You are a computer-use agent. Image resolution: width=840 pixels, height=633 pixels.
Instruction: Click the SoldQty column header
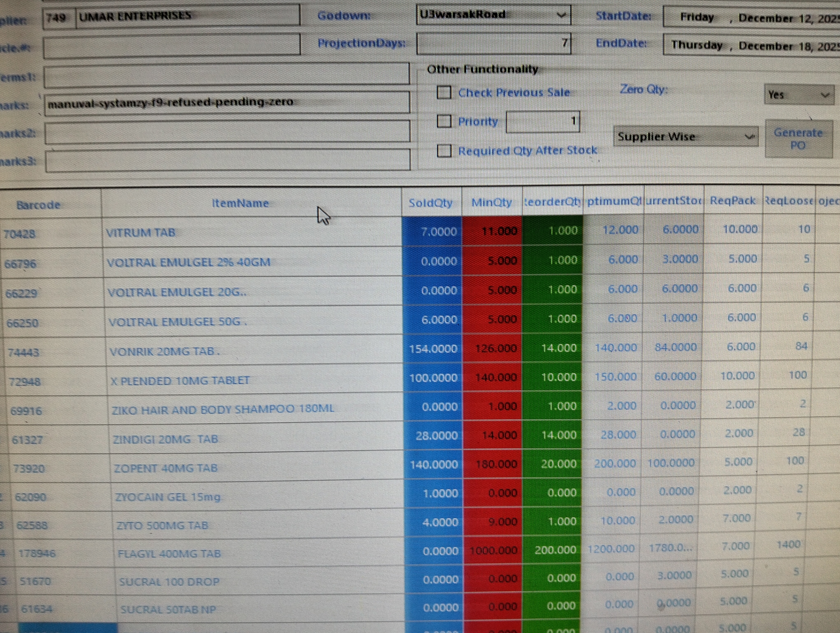[431, 203]
